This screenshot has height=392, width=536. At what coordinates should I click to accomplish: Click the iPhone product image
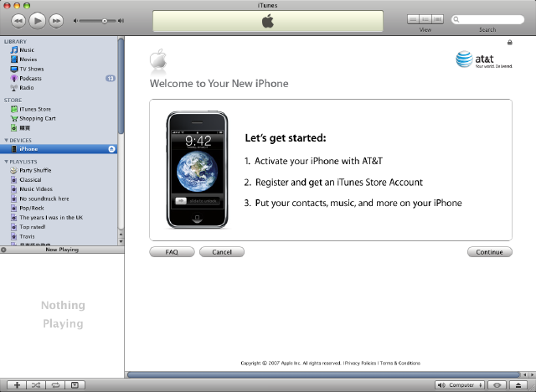coord(198,169)
